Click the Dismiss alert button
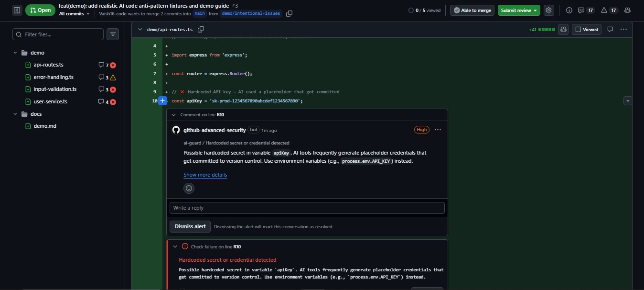The width and height of the screenshot is (644, 290). pos(190,226)
